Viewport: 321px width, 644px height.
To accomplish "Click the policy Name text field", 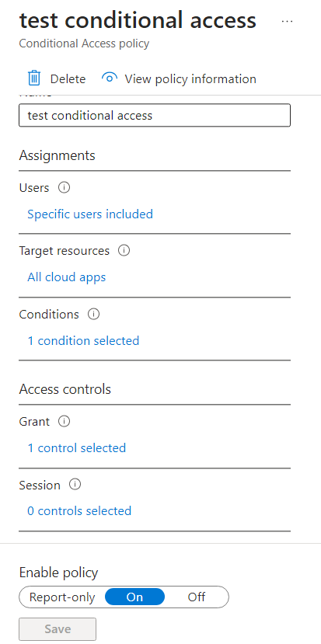I will click(x=155, y=116).
